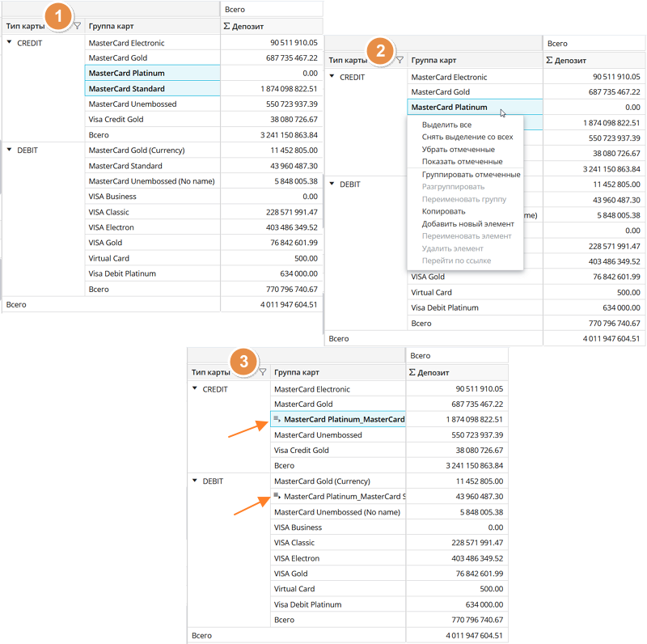
Task: Collapse the CREDIT group in table 1
Action: [10, 43]
